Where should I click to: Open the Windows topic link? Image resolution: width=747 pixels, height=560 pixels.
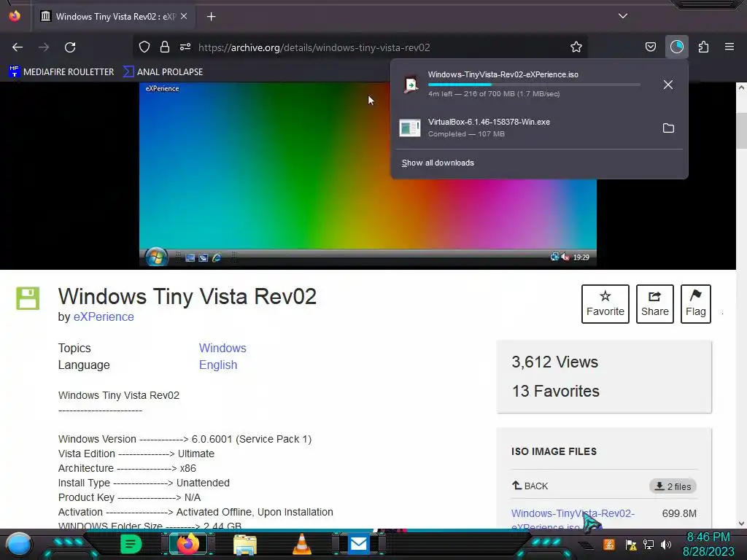point(222,348)
